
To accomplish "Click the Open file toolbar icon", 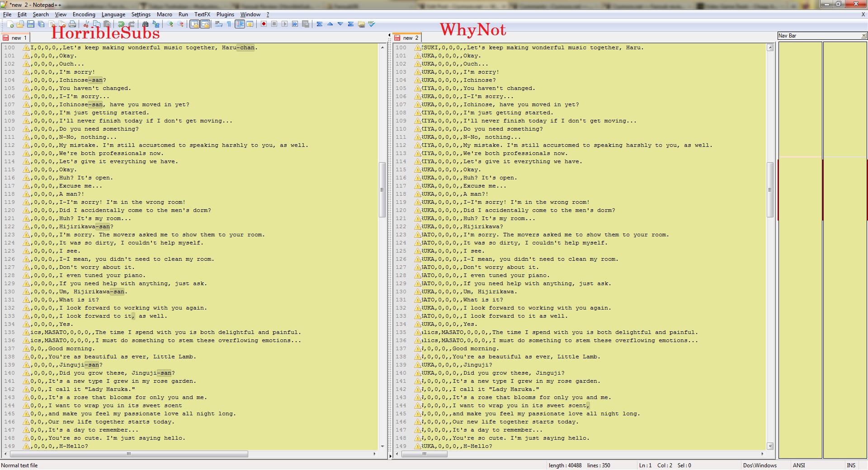I will pos(20,24).
